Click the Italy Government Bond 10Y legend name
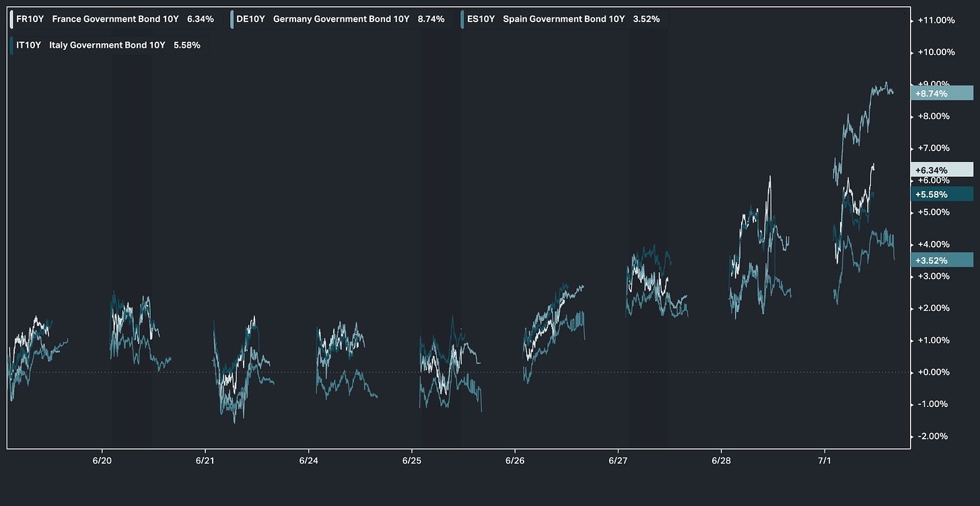The image size is (980, 506). (107, 45)
